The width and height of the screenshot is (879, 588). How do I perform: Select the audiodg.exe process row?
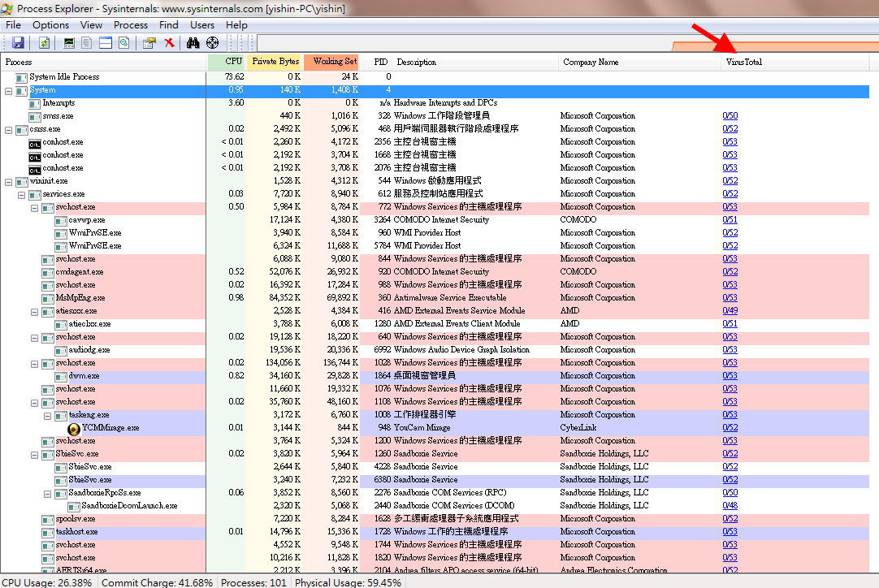tap(435, 350)
